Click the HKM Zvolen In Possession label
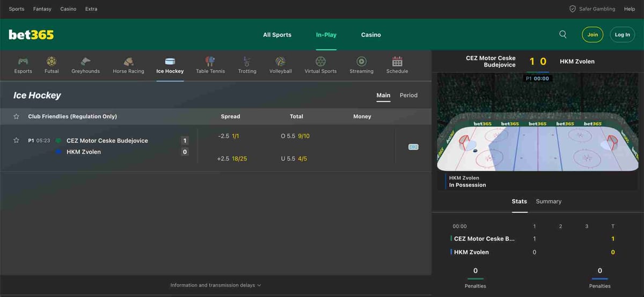 (x=467, y=182)
